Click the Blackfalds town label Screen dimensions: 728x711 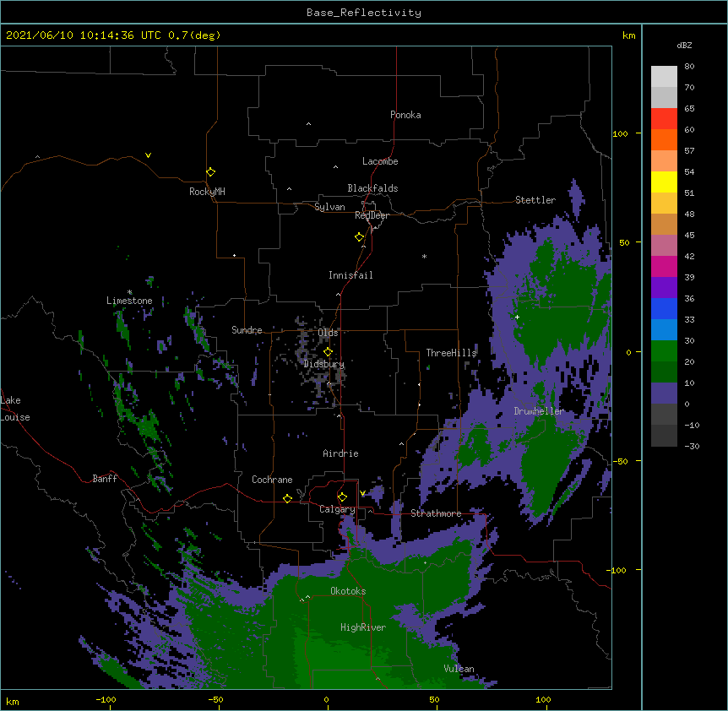[372, 188]
